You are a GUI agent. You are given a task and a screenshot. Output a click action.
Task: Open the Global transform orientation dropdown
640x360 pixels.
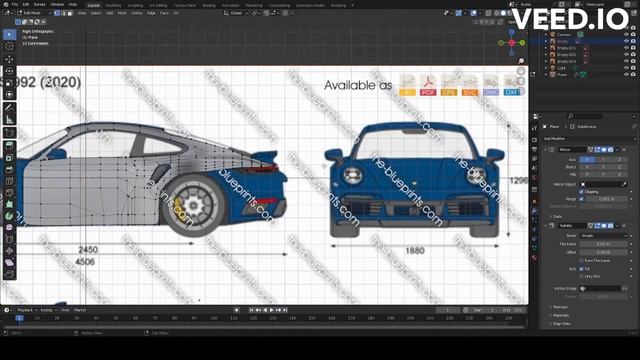[x=236, y=13]
